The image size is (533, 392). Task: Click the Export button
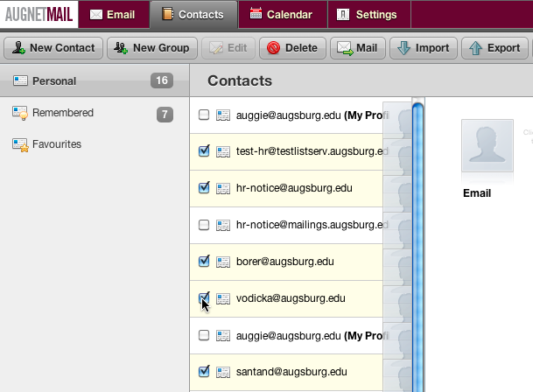(494, 48)
